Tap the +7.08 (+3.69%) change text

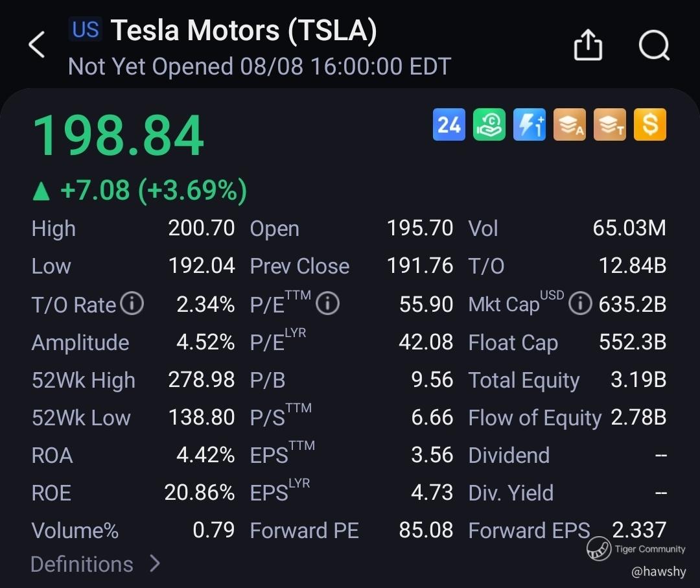[x=153, y=191]
